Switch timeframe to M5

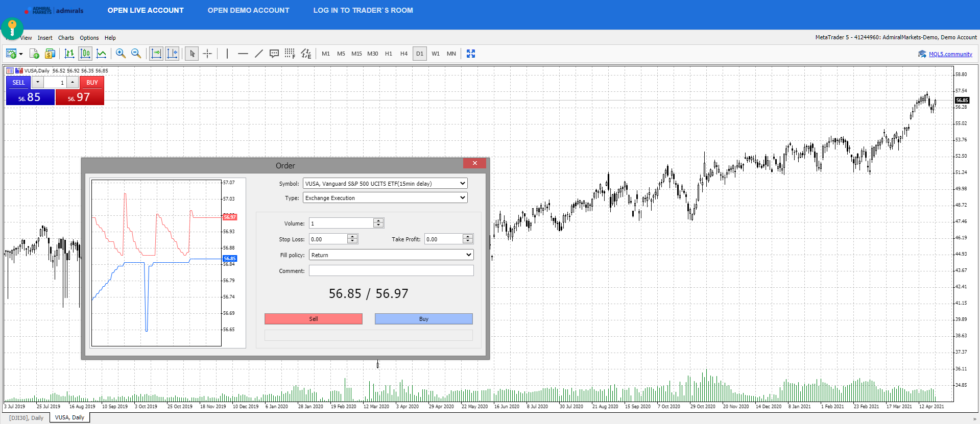tap(341, 54)
